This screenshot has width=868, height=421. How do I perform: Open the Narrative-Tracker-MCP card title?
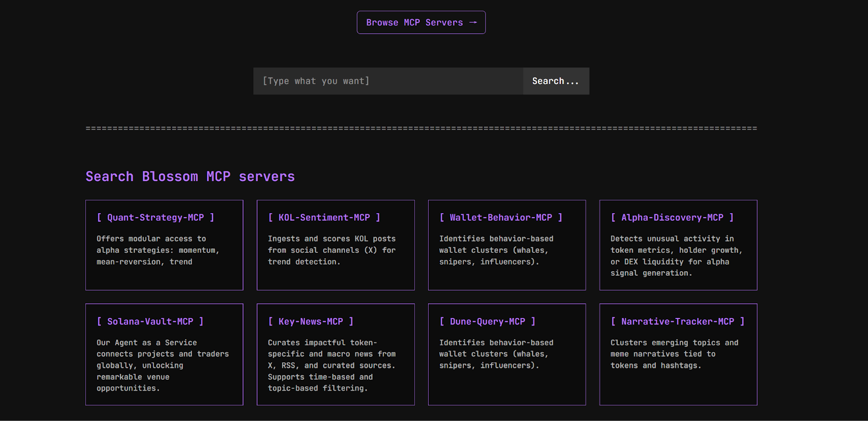click(678, 322)
